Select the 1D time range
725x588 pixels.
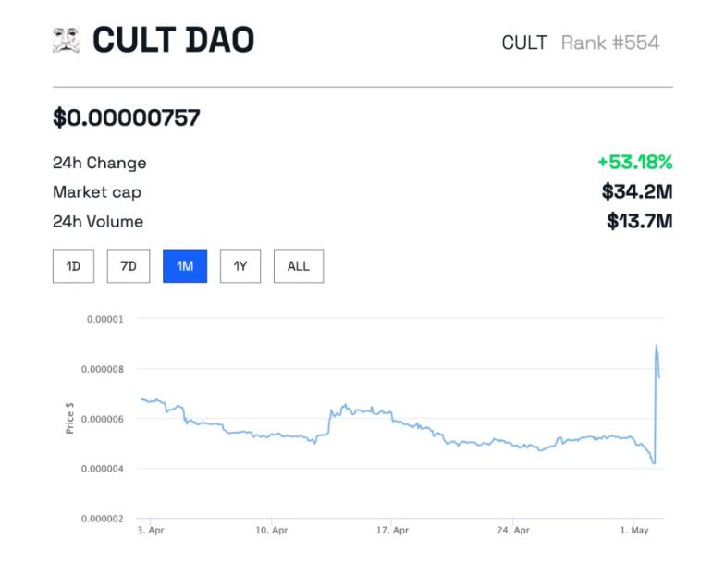pos(74,266)
